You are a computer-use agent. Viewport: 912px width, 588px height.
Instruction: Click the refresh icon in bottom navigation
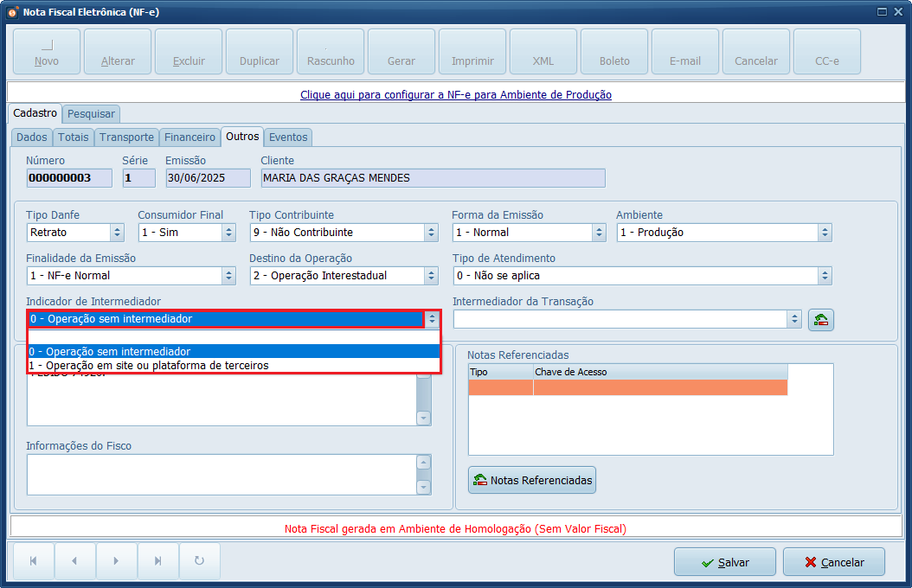coord(199,561)
